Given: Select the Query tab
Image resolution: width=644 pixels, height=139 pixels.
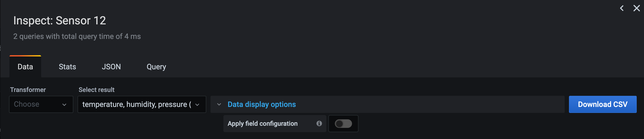Looking at the screenshot, I should [156, 67].
